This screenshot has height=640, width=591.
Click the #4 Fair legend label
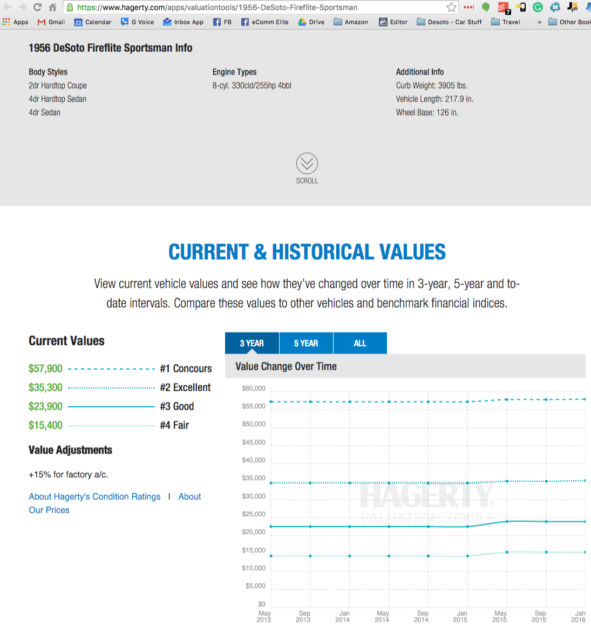coord(174,425)
